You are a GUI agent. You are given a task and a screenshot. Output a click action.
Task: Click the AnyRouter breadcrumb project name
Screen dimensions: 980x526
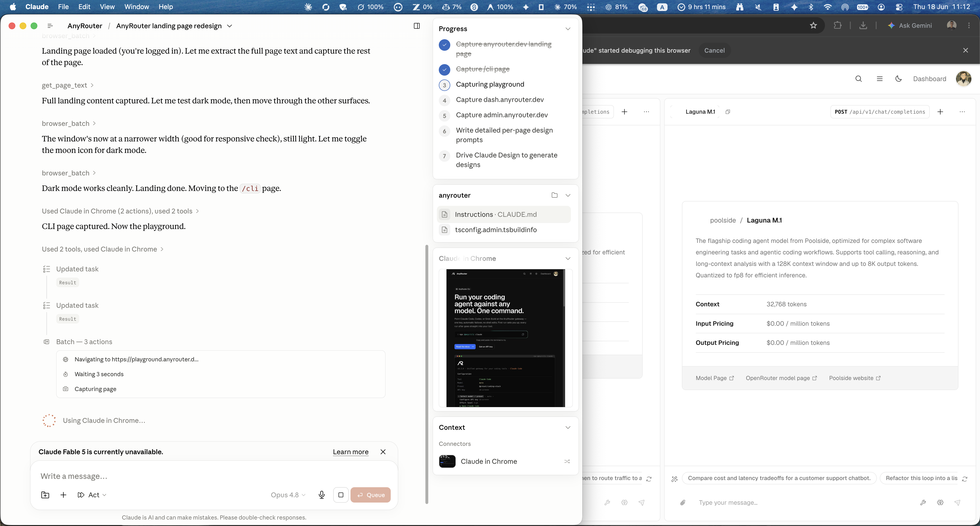(x=85, y=26)
